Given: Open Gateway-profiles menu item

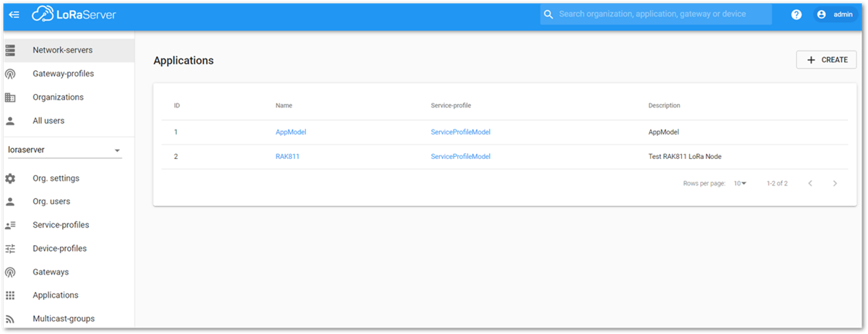Looking at the screenshot, I should [68, 74].
